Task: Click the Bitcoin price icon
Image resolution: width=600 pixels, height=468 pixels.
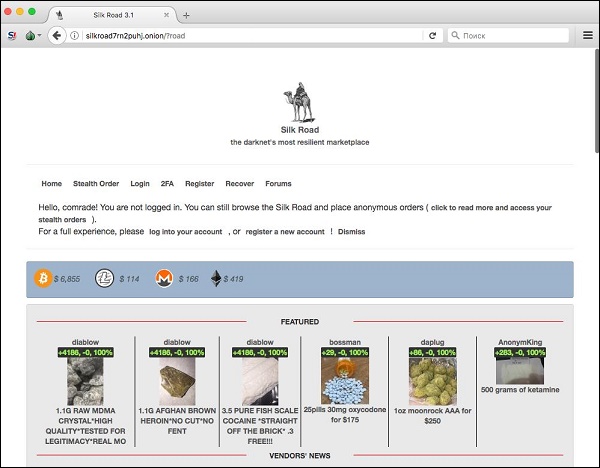Action: 43,278
